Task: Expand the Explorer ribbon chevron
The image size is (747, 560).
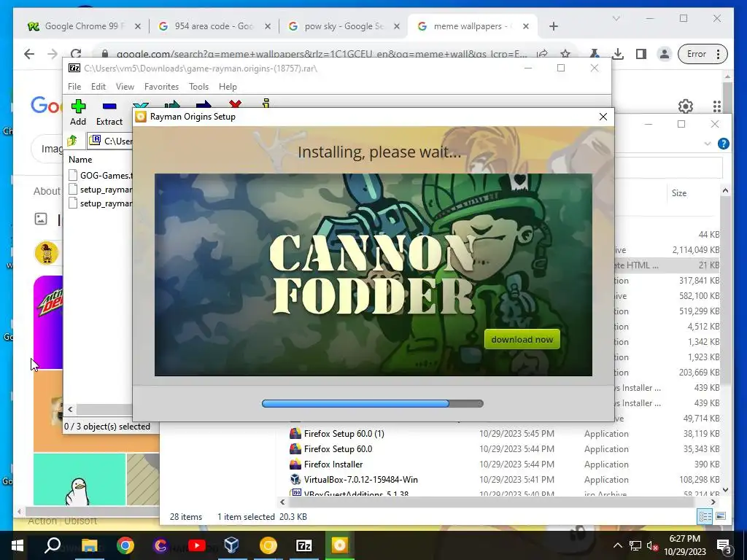Action: [708, 144]
